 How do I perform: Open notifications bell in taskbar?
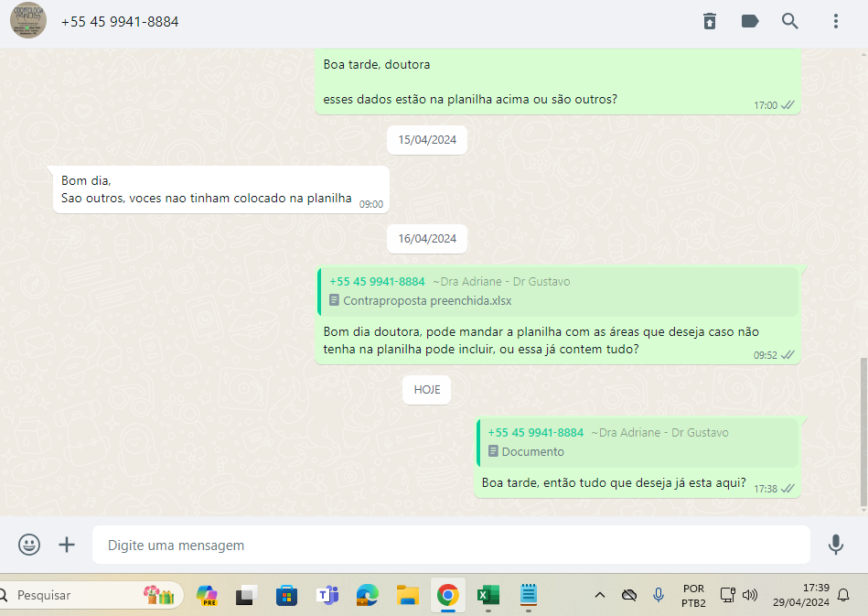(843, 595)
